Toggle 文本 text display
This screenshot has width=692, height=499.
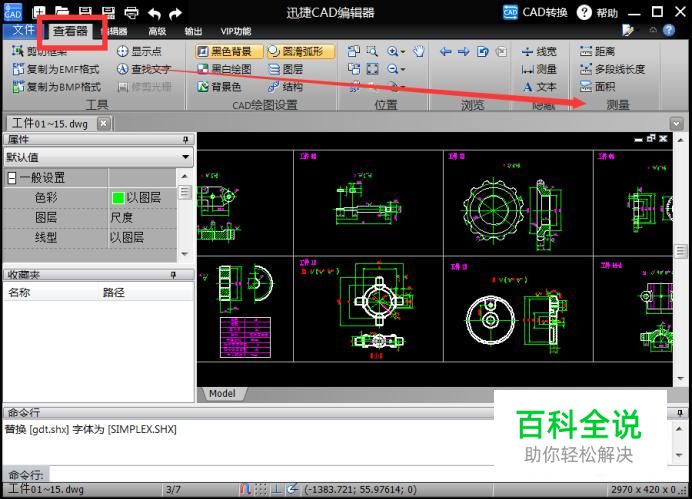coord(539,87)
